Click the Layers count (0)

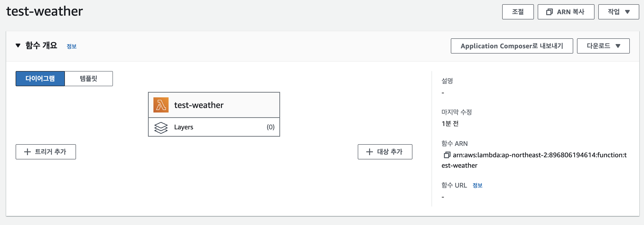pos(270,127)
